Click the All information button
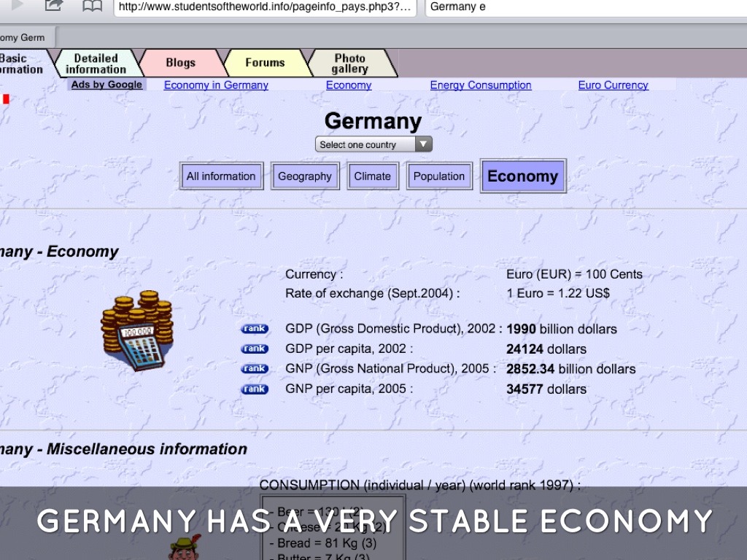The image size is (747, 560). [x=221, y=176]
